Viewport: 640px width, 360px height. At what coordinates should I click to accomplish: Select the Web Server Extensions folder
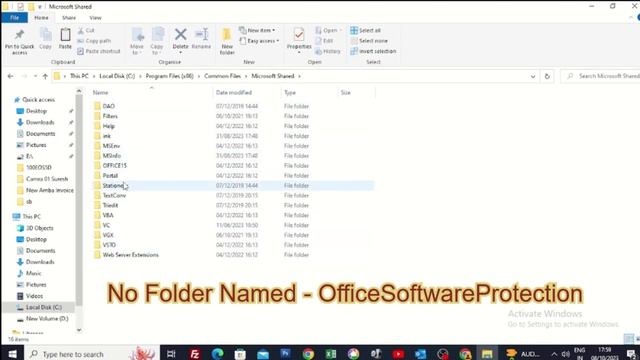point(130,255)
